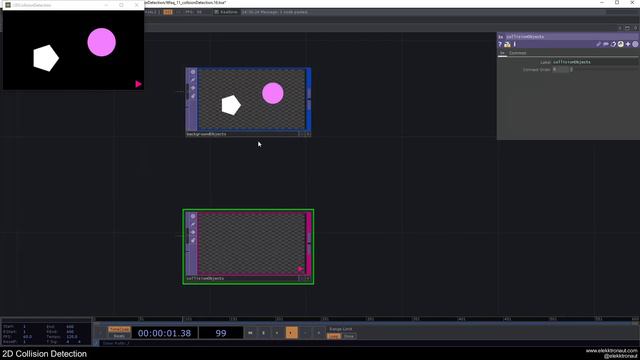
Task: Click the pencil comment icon in parameters
Action: pyautogui.click(x=598, y=44)
